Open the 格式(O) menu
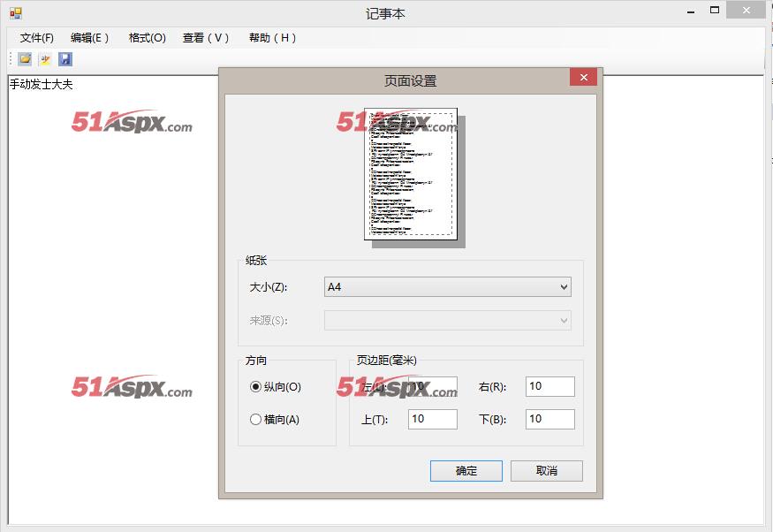Image resolution: width=773 pixels, height=532 pixels. (147, 38)
